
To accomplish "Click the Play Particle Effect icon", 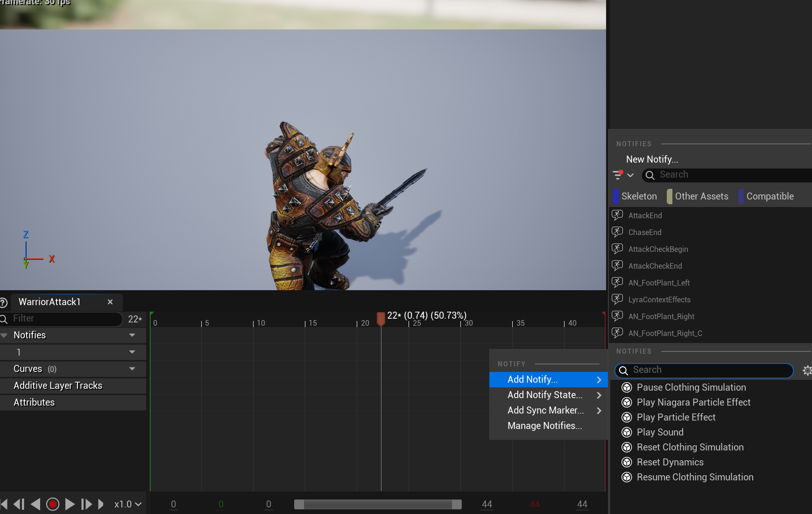I will tap(627, 417).
